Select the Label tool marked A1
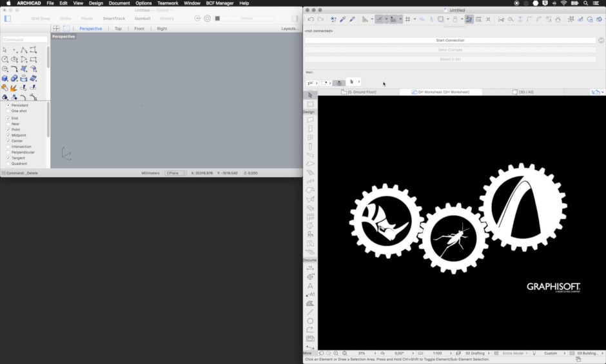This screenshot has height=364, width=606. [x=310, y=295]
